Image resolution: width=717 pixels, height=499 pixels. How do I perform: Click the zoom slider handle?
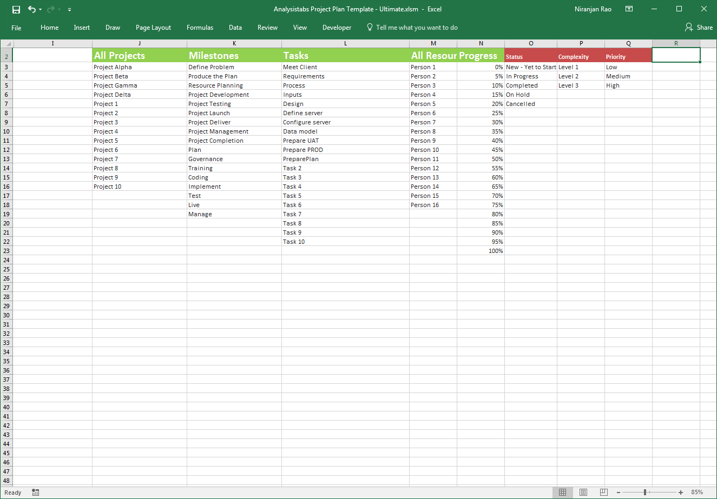[x=645, y=493]
